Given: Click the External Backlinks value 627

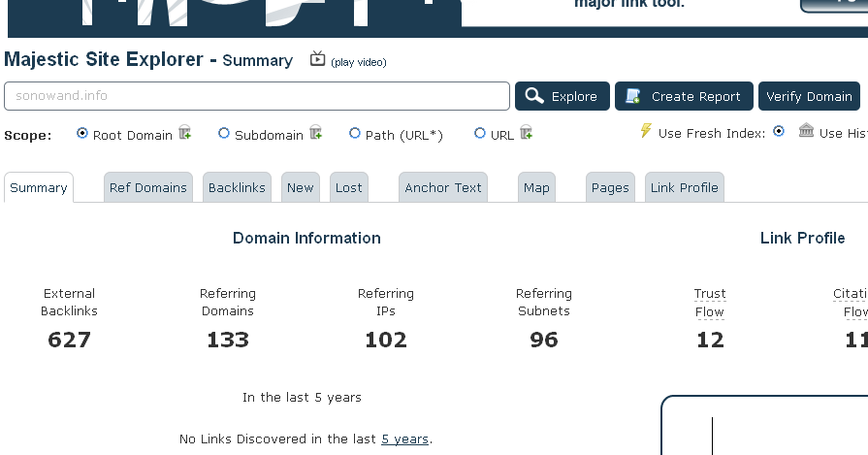Looking at the screenshot, I should [x=69, y=340].
